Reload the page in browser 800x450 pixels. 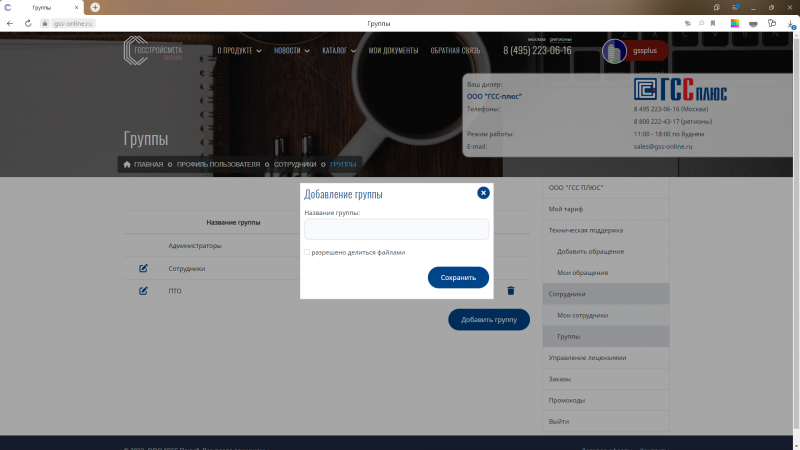(x=28, y=23)
